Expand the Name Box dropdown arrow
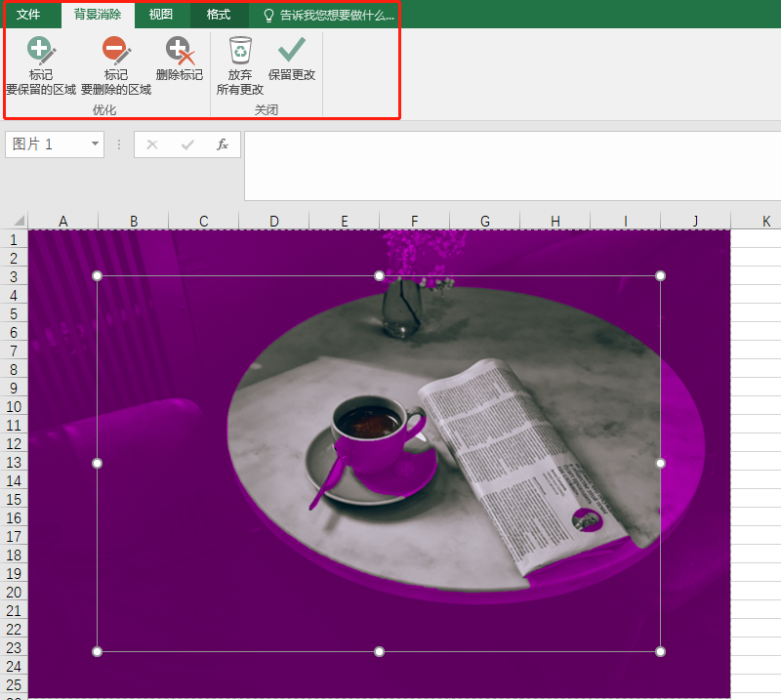This screenshot has height=700, width=781. [95, 144]
